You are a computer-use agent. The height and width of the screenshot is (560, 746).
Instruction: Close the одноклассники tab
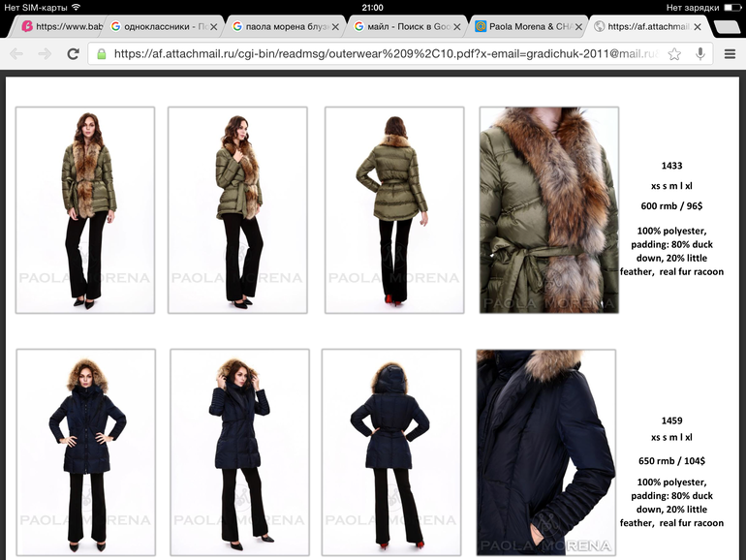[x=215, y=27]
